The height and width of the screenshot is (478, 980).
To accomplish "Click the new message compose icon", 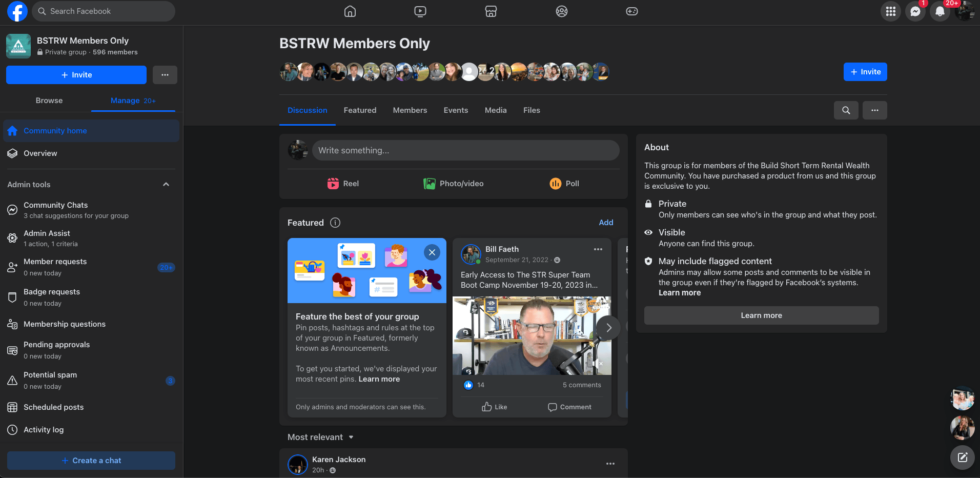I will [x=963, y=457].
